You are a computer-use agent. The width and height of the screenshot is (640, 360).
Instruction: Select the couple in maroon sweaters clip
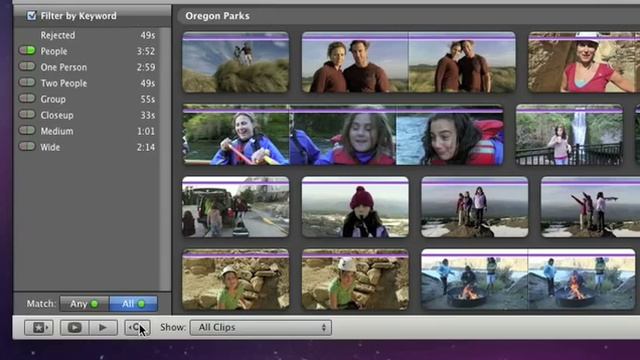(409, 62)
